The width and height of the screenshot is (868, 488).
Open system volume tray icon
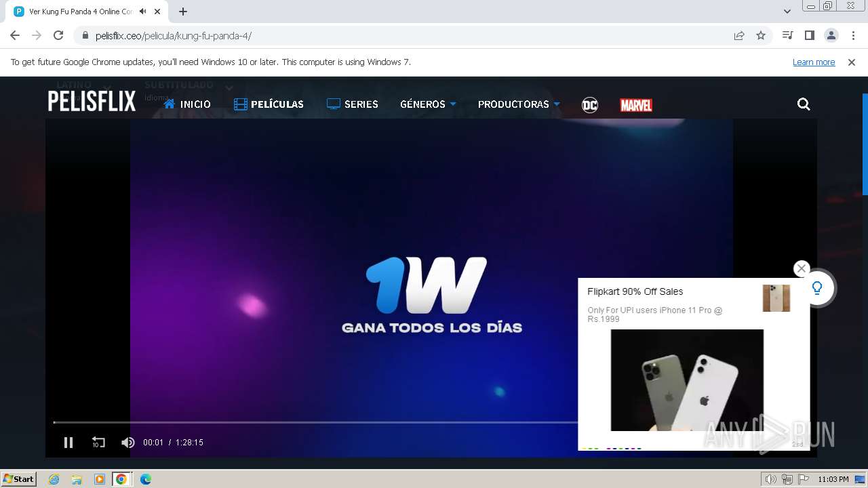point(770,479)
